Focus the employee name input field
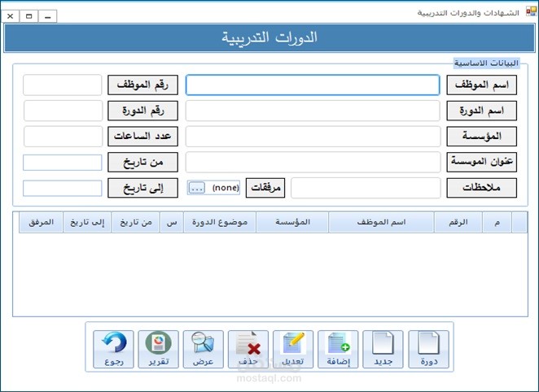539x392 pixels. 313,85
